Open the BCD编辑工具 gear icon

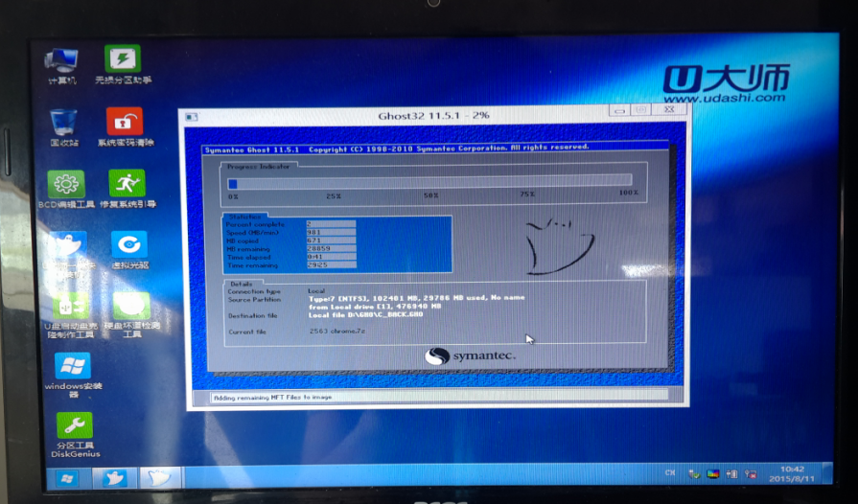coord(65,184)
